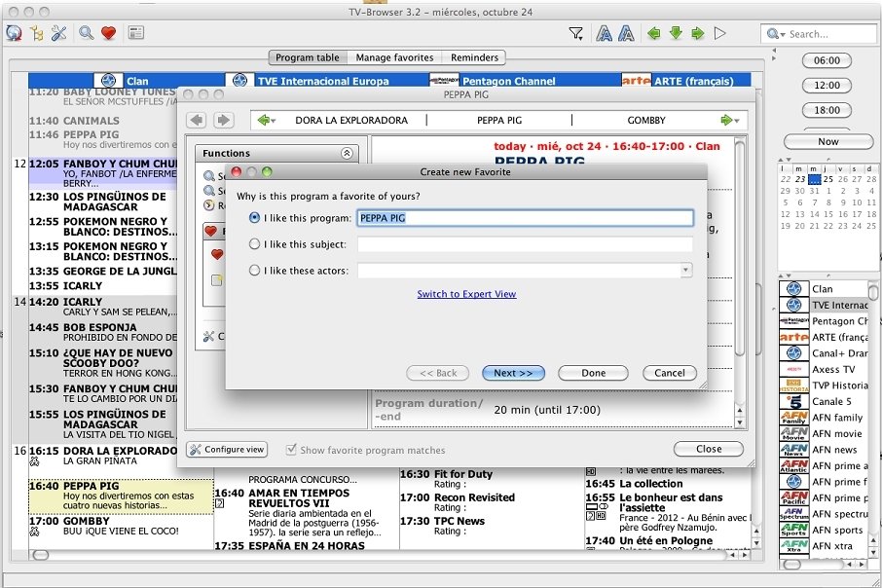
Task: Select ARTE in the channel list
Action: [x=824, y=338]
